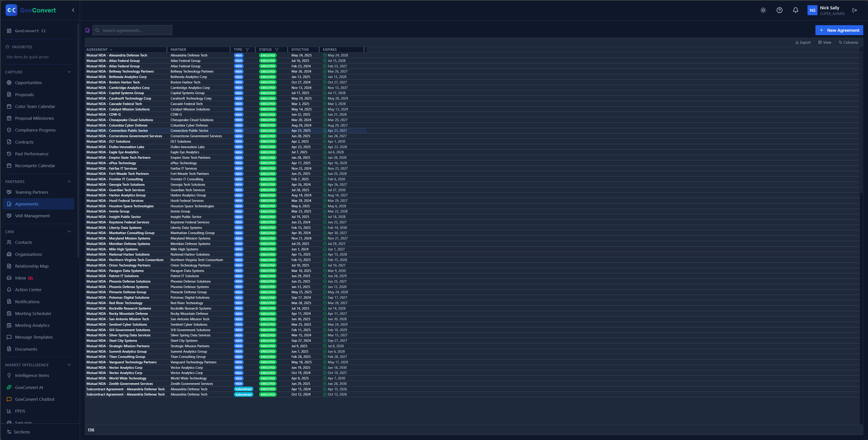
Task: Open Color Team Calendar
Action: coord(38,107)
